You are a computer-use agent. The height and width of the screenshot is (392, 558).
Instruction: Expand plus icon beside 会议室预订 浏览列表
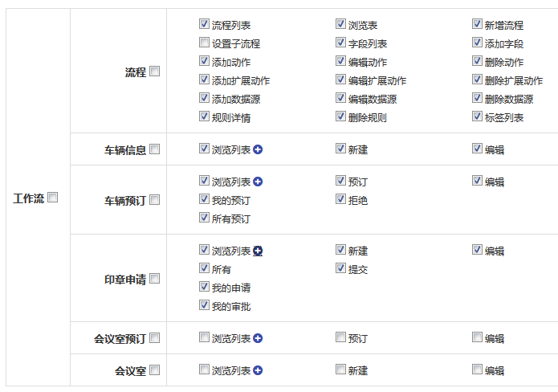tap(259, 338)
